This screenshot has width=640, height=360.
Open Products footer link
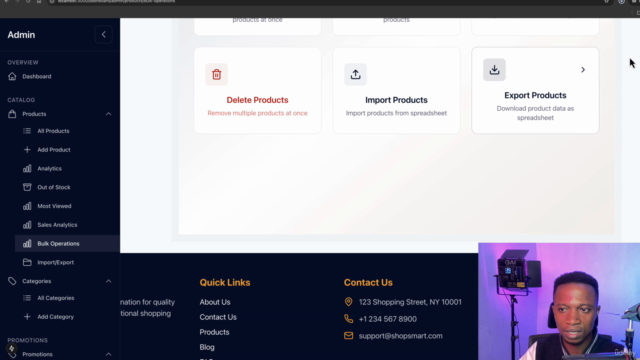pos(214,332)
